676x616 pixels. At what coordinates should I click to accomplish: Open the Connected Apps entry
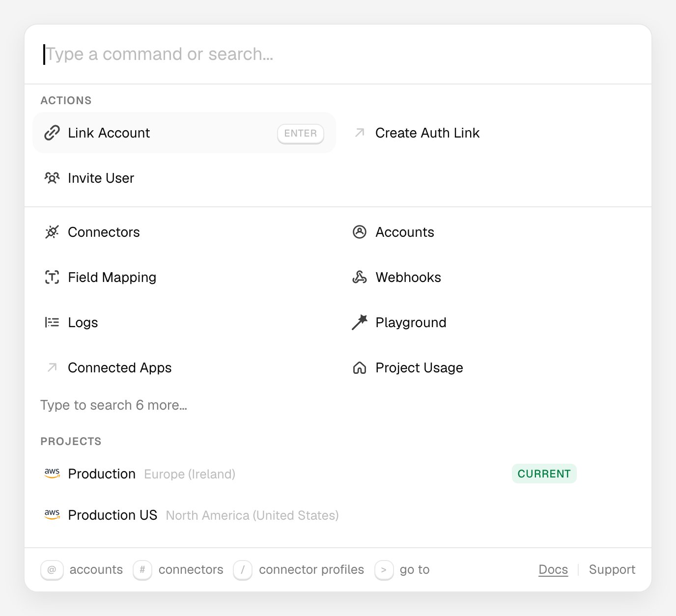(x=184, y=367)
